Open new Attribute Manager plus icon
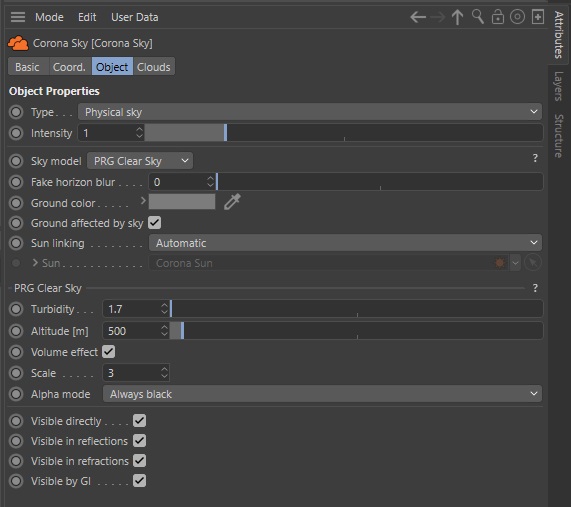The image size is (571, 507). pos(538,17)
